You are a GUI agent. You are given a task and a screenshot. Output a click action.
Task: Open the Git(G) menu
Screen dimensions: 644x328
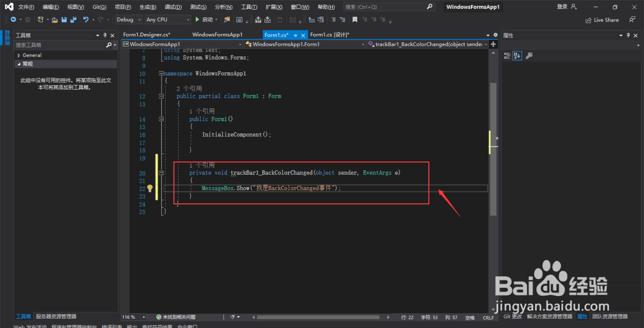pos(99,7)
